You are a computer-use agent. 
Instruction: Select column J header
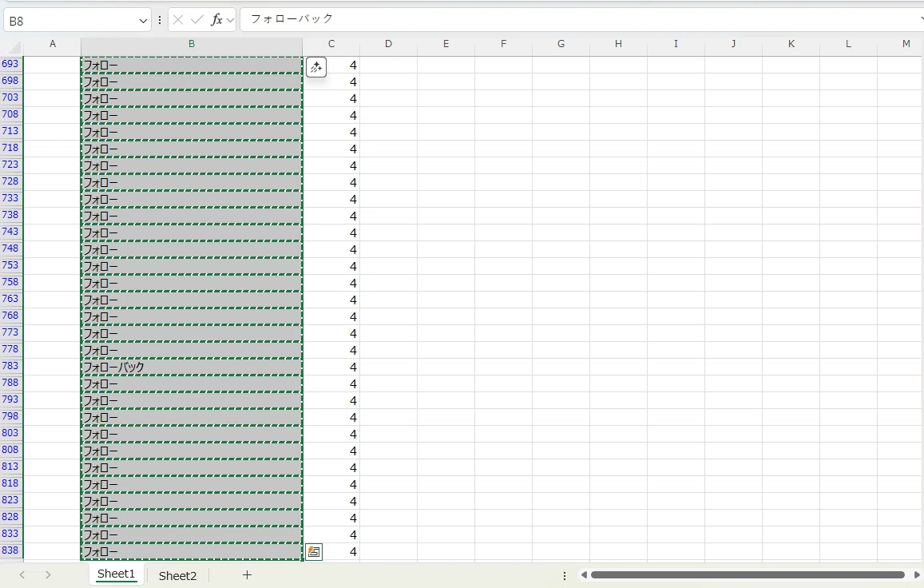(733, 44)
